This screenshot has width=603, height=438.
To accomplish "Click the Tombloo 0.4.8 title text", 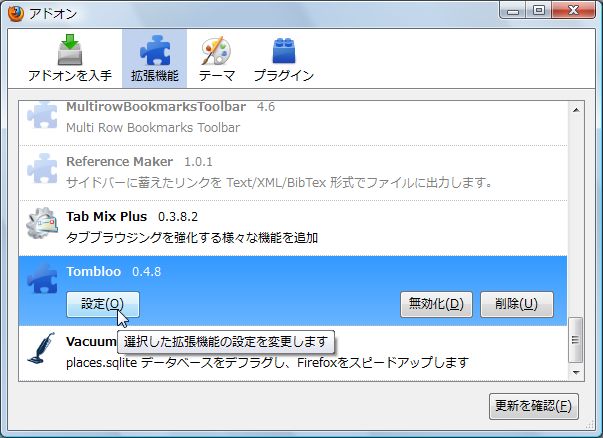I will 113,271.
